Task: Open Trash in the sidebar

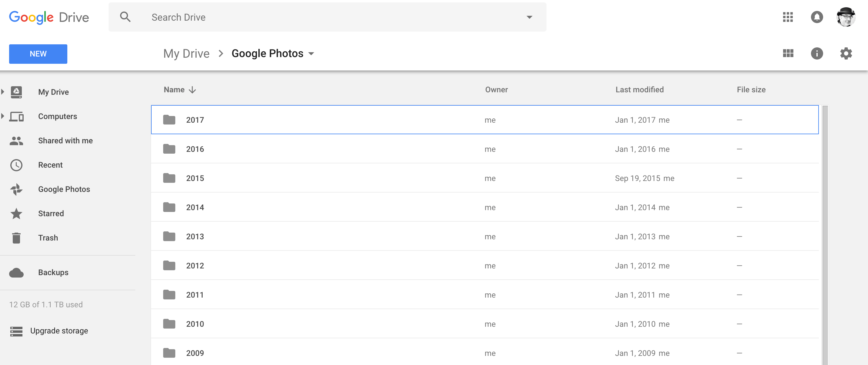Action: (48, 238)
